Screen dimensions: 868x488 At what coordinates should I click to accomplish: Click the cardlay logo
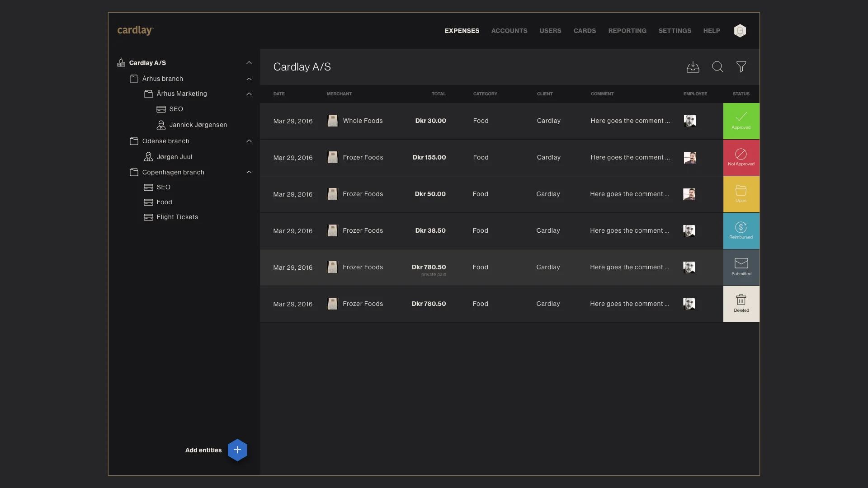136,30
